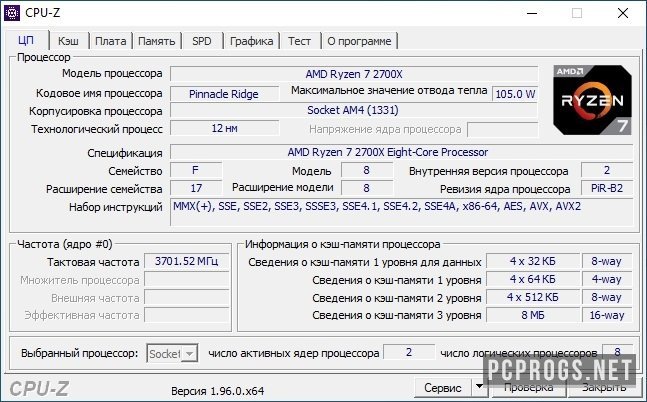Click the Eight-Core Processor specification field
Viewport: 647px width, 402px height.
[x=401, y=152]
